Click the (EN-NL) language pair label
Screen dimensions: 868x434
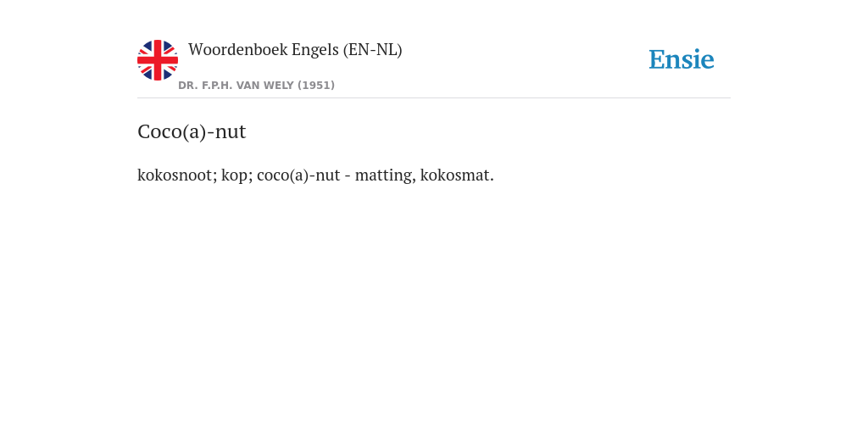pyautogui.click(x=373, y=50)
